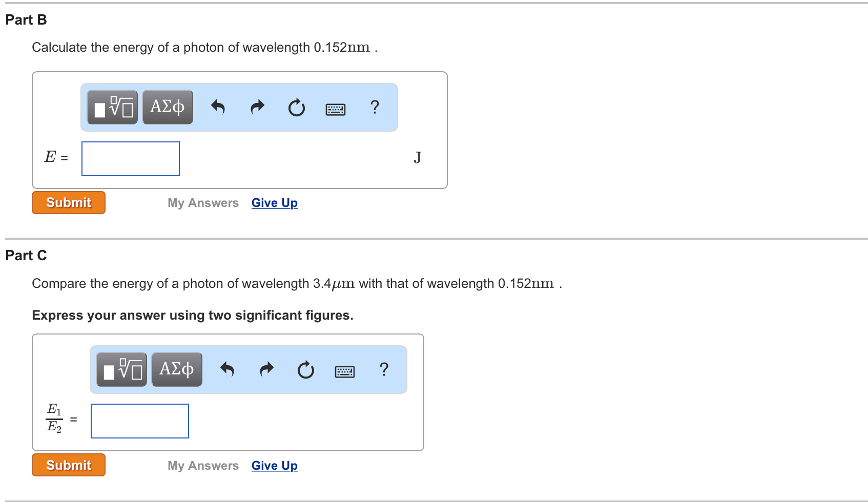Click the redo arrow in Part C toolbar
Image resolution: width=868 pixels, height=502 pixels.
pyautogui.click(x=266, y=369)
